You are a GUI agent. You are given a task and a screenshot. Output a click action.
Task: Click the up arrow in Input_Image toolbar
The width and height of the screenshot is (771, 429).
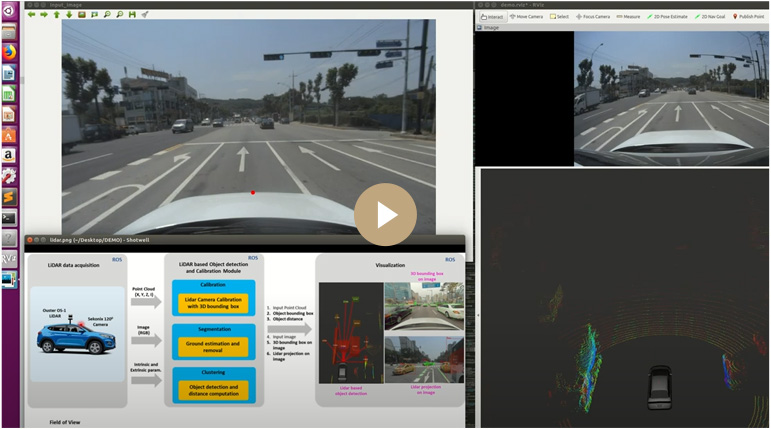point(57,15)
